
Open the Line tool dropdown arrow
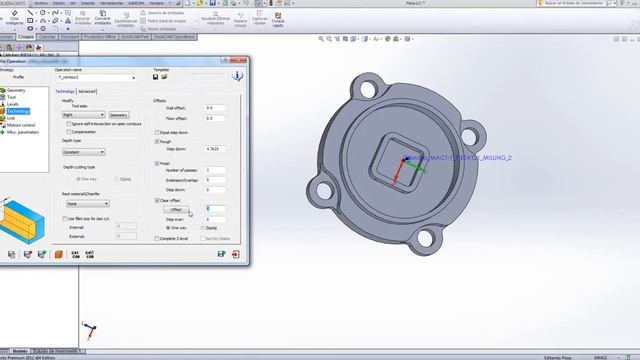36,13
